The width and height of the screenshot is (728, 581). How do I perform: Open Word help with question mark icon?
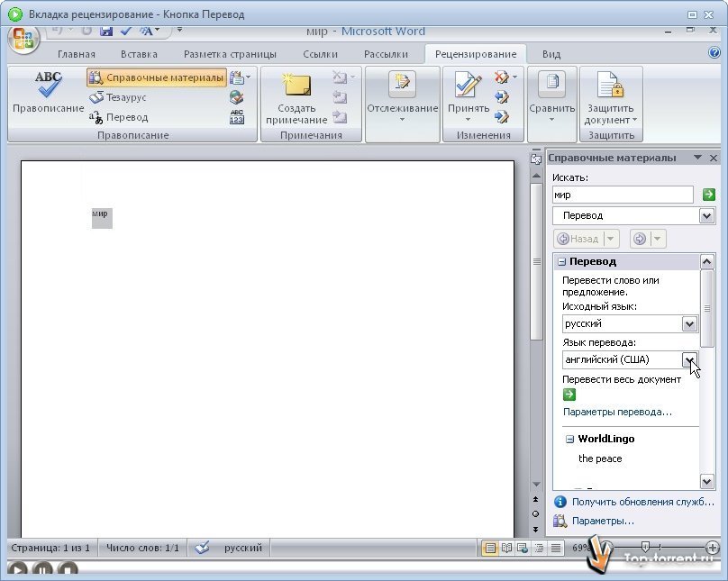tap(714, 52)
